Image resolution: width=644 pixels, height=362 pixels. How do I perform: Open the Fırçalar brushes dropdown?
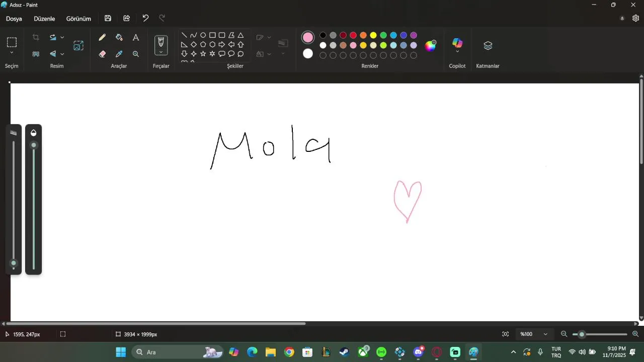pos(161,52)
